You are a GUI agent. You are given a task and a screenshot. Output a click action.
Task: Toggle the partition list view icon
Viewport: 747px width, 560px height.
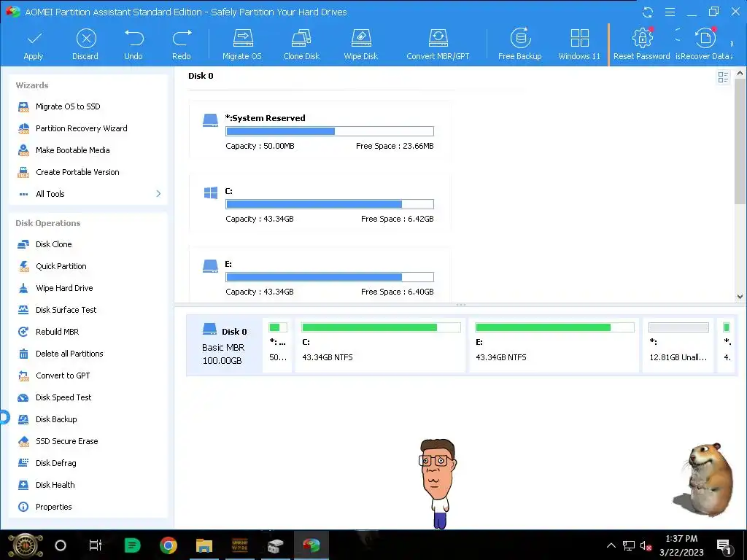click(723, 77)
